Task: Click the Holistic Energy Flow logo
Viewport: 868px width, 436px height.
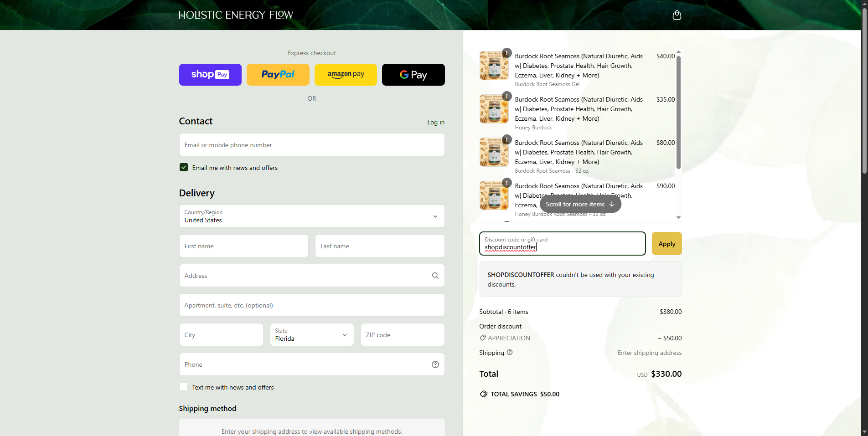Action: pyautogui.click(x=236, y=15)
